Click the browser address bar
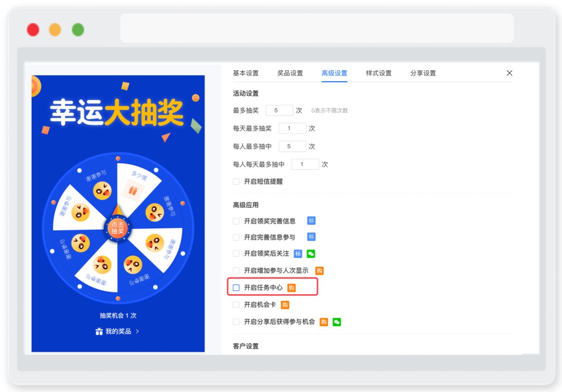The height and width of the screenshot is (392, 562). point(317,28)
